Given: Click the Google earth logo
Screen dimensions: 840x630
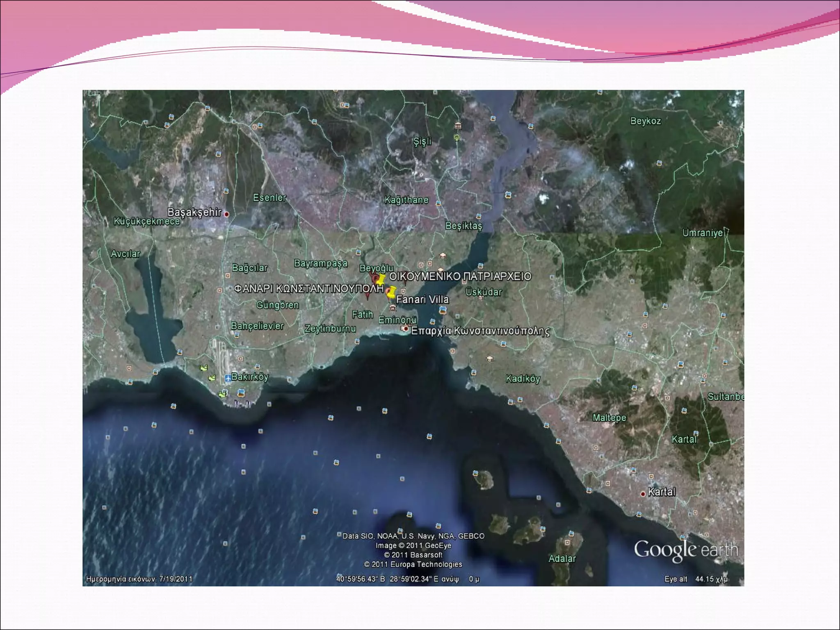Looking at the screenshot, I should point(685,550).
